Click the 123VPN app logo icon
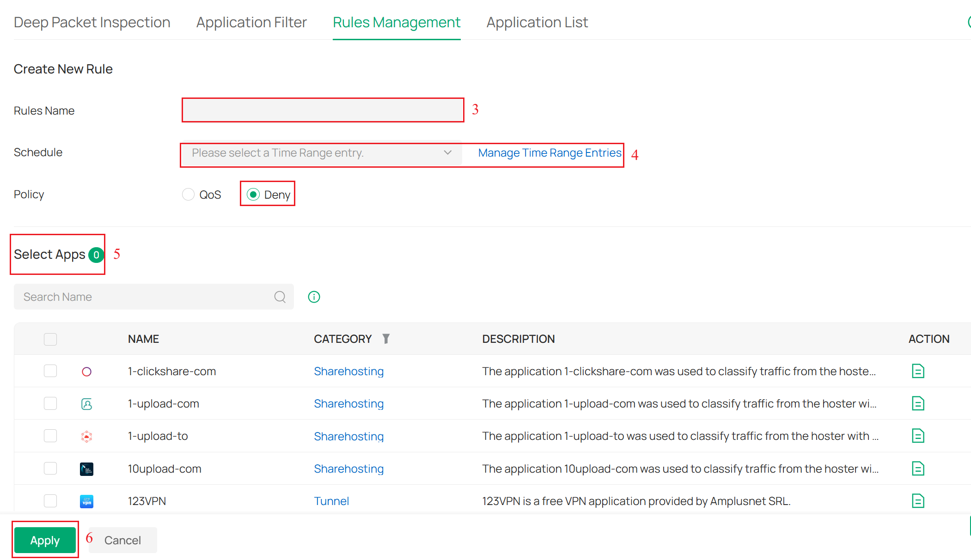This screenshot has height=560, width=971. [x=86, y=501]
